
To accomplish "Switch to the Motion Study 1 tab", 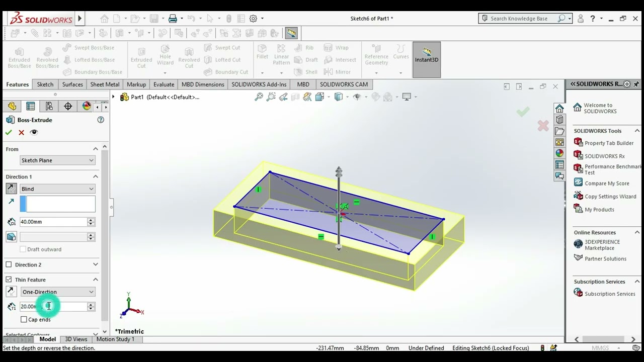I will 115,339.
